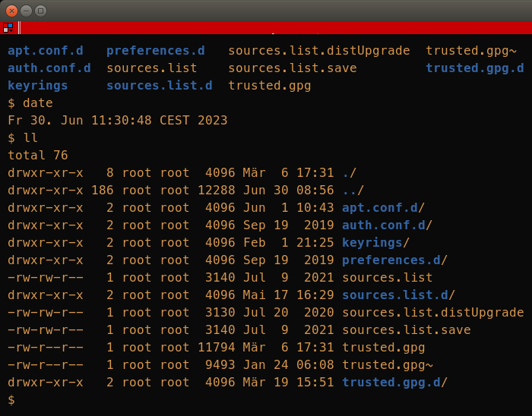Click the 'date' command text

(x=38, y=103)
